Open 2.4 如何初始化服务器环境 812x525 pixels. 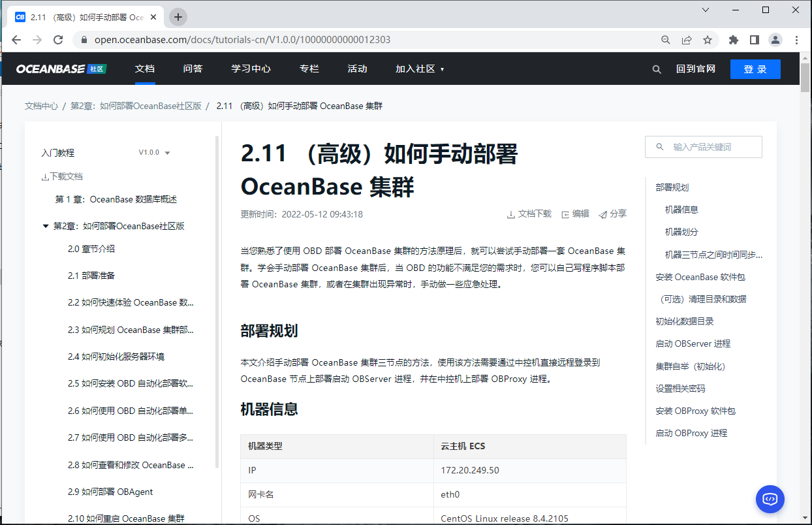pyautogui.click(x=116, y=357)
